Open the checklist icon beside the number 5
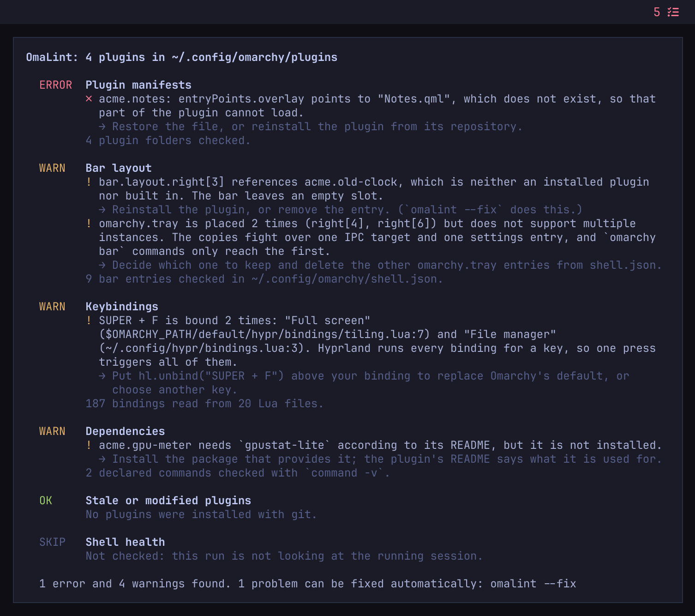This screenshot has width=695, height=616. 673,12
